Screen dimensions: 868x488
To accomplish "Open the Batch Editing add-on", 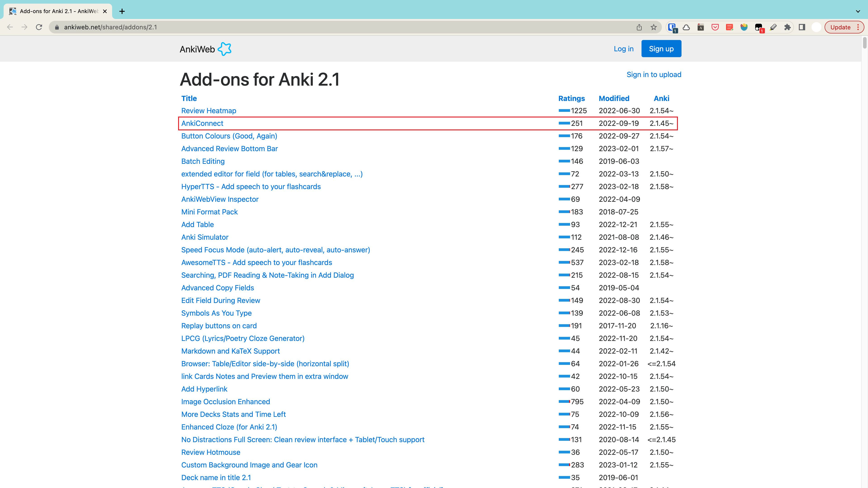I will [x=203, y=161].
